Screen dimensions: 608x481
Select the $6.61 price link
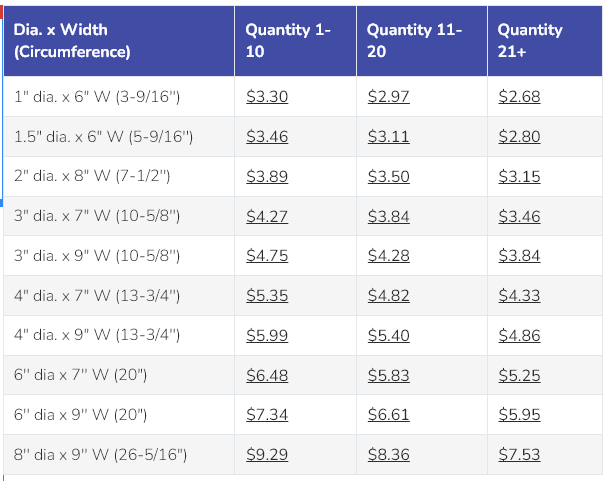[388, 415]
